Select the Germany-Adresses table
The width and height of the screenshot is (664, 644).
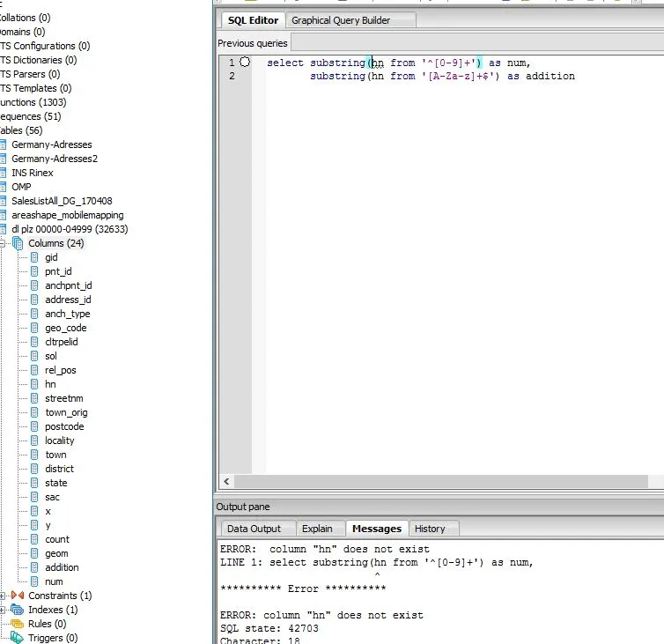(x=52, y=144)
